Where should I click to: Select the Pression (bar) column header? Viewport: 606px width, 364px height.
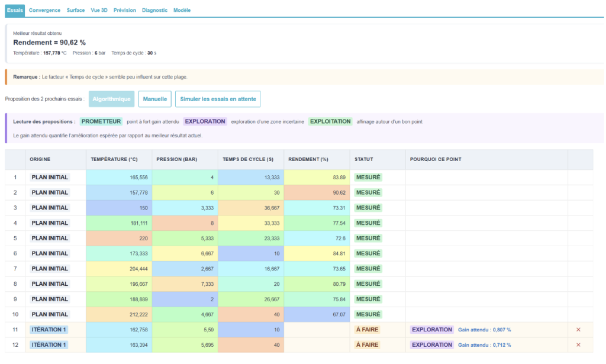[x=176, y=159]
